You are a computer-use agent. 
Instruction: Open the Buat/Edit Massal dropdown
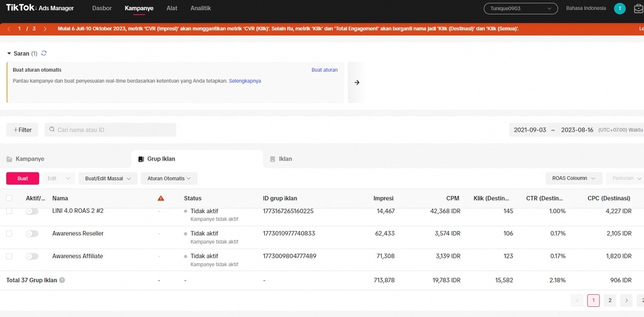point(107,179)
